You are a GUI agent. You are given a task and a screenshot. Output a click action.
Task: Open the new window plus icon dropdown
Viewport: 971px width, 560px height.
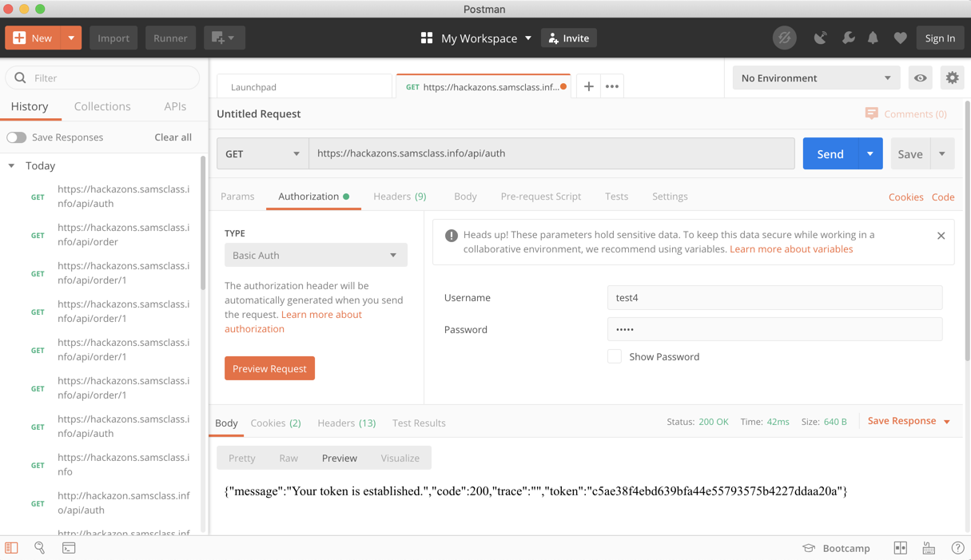click(224, 38)
